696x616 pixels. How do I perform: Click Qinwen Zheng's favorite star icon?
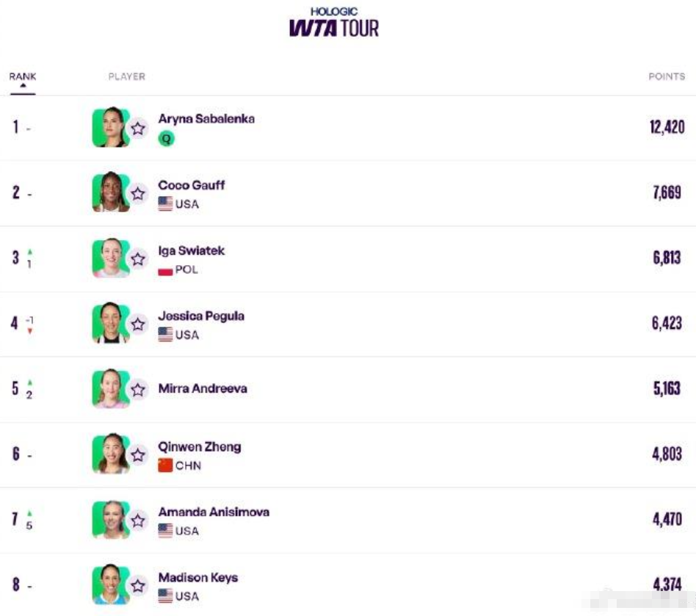click(x=138, y=455)
